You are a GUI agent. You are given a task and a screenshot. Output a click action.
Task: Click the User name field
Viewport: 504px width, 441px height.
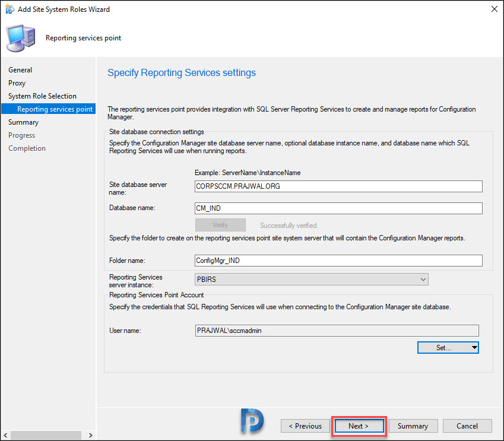pyautogui.click(x=337, y=331)
